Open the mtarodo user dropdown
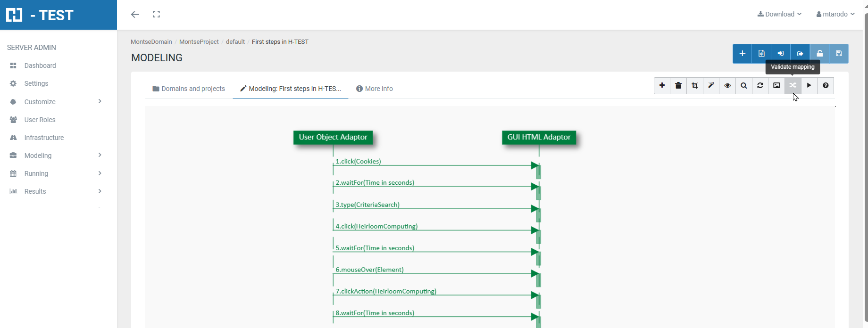 click(835, 14)
